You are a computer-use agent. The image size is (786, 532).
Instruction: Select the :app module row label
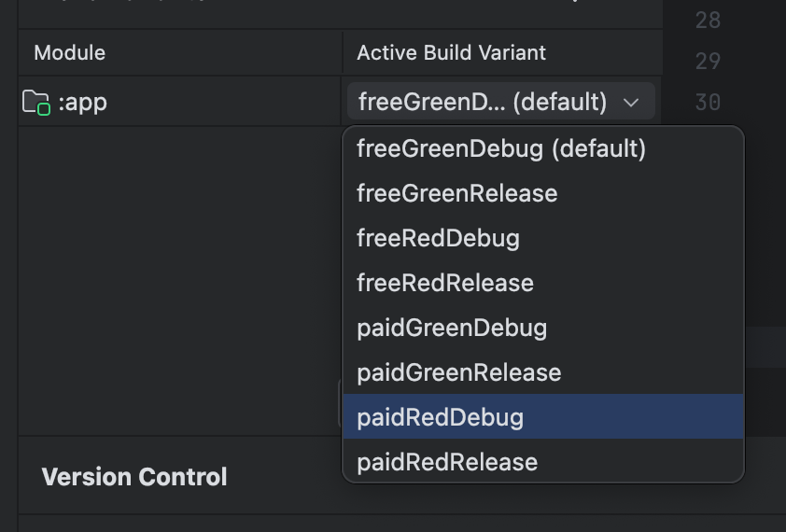point(82,103)
